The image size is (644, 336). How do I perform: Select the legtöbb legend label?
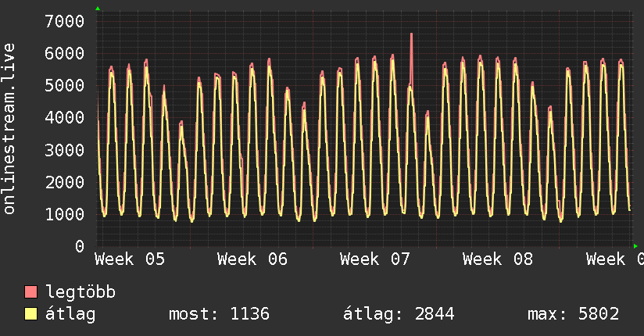[x=80, y=293]
